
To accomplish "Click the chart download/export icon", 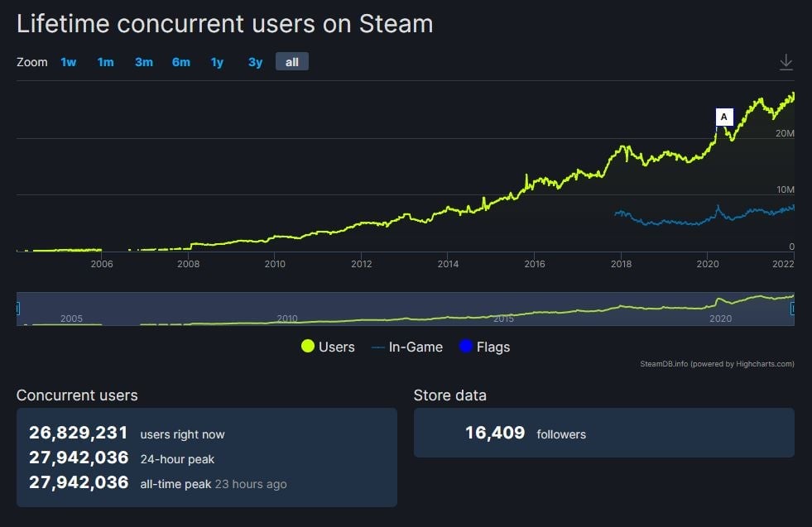I will pos(786,60).
